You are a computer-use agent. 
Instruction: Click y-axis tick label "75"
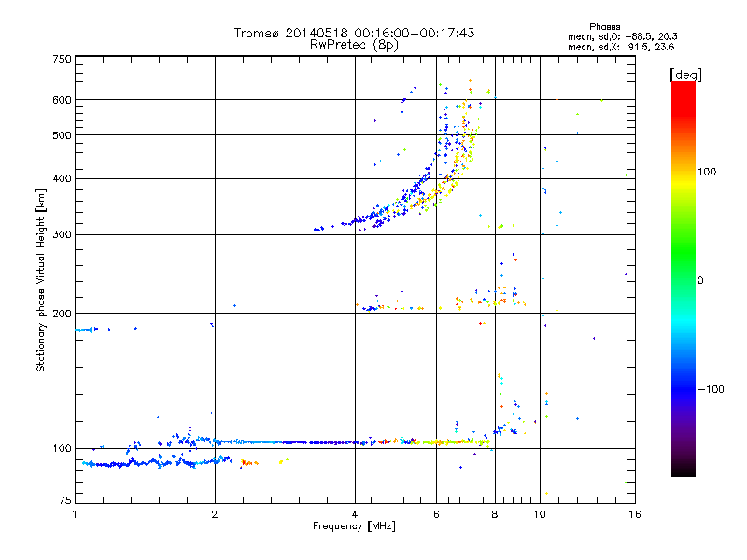tap(65, 500)
